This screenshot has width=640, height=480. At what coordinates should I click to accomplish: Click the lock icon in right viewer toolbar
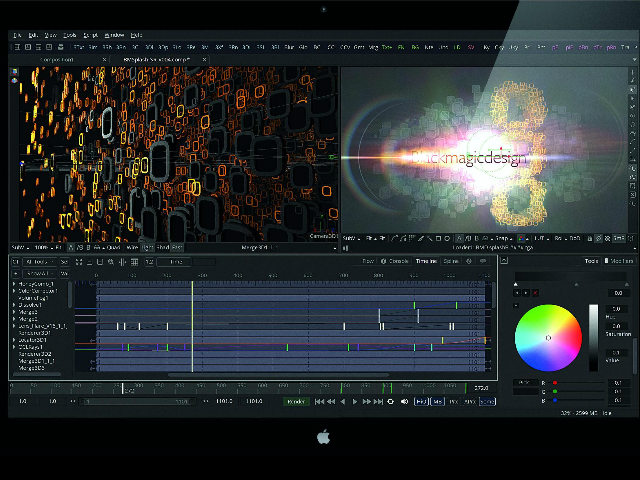[x=590, y=238]
